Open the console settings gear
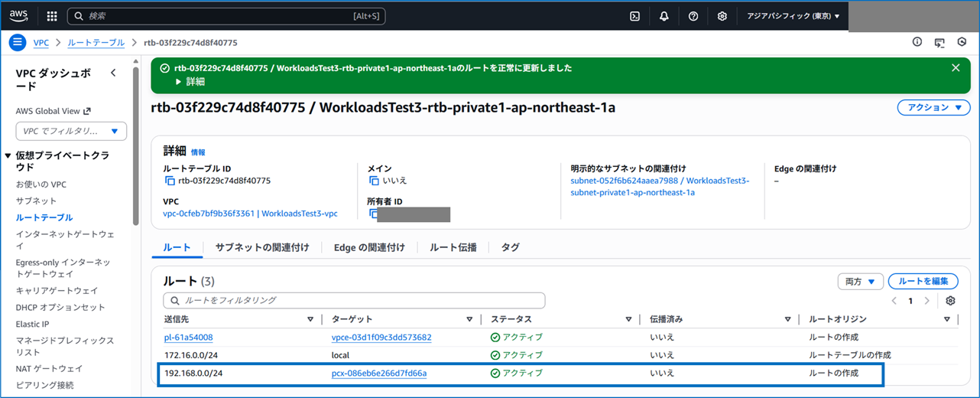The width and height of the screenshot is (980, 398). (722, 16)
